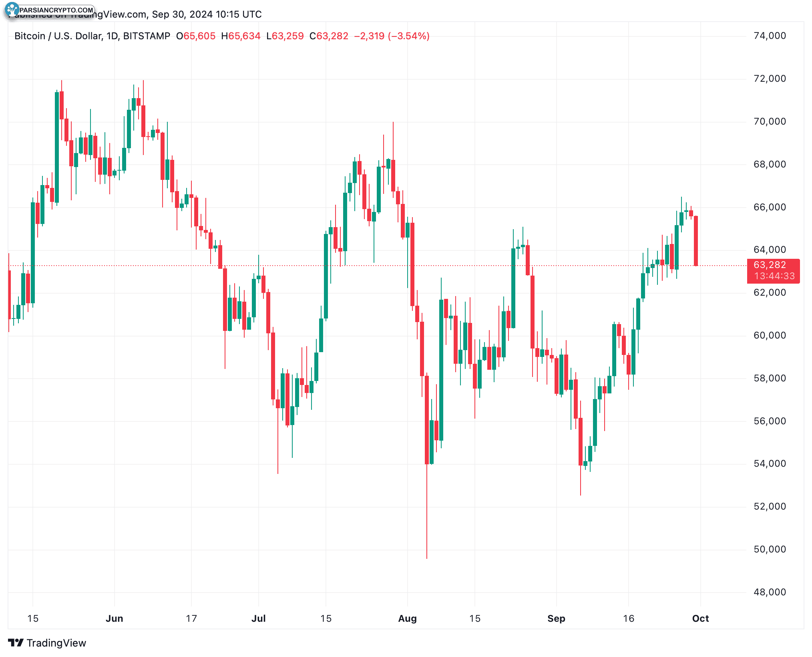Click the 48,000 price axis label
Viewport: 812px width, 657px height.
coord(770,592)
